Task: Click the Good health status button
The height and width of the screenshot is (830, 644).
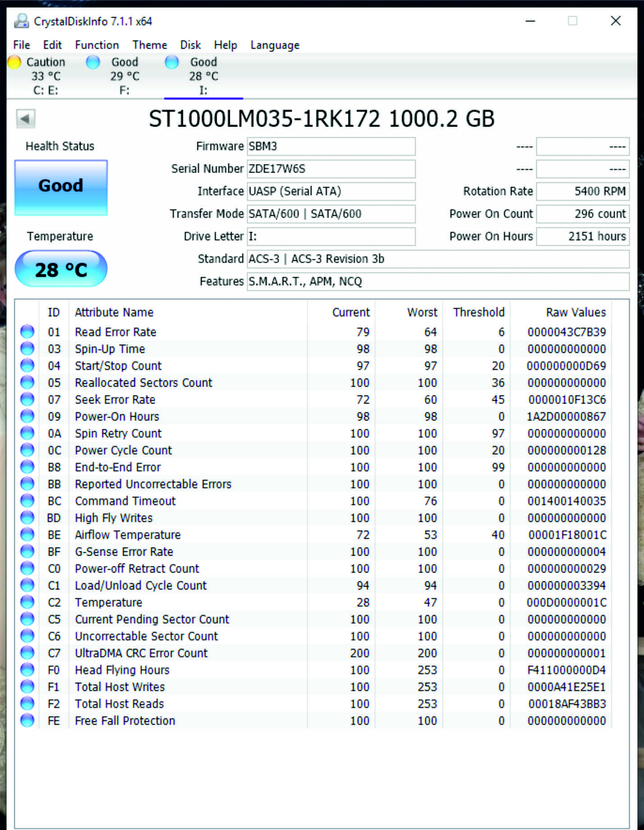Action: (x=61, y=187)
